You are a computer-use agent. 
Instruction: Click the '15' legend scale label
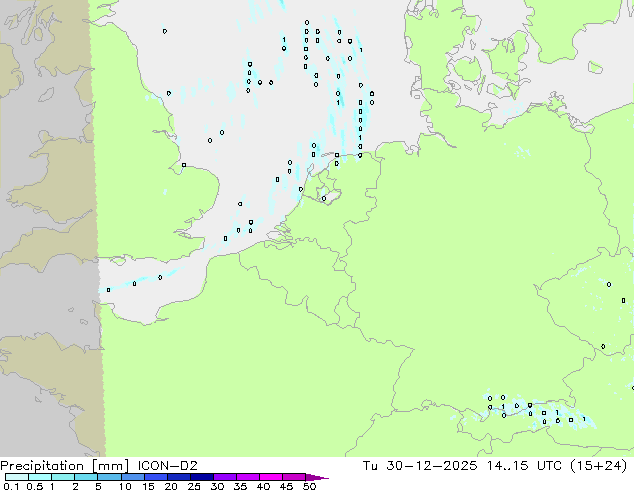(x=148, y=486)
